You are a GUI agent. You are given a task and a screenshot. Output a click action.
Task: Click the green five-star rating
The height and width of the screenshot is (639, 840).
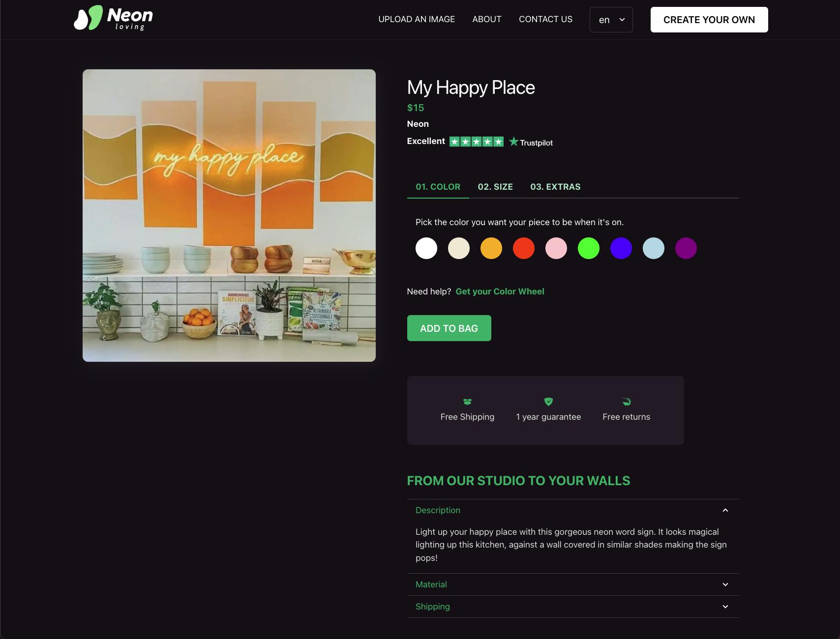pyautogui.click(x=476, y=142)
